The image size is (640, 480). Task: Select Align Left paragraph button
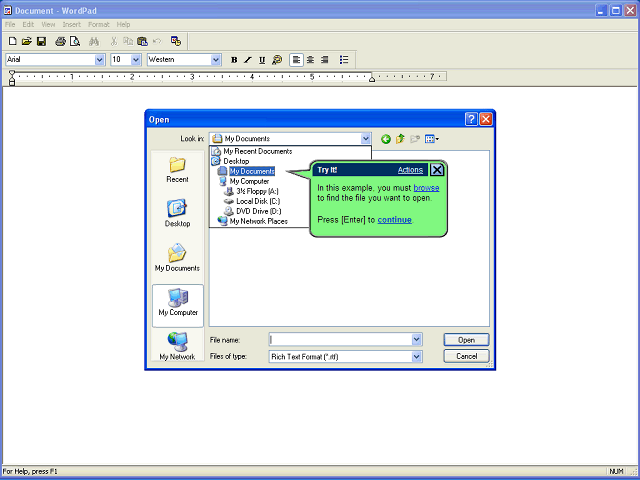pos(296,60)
